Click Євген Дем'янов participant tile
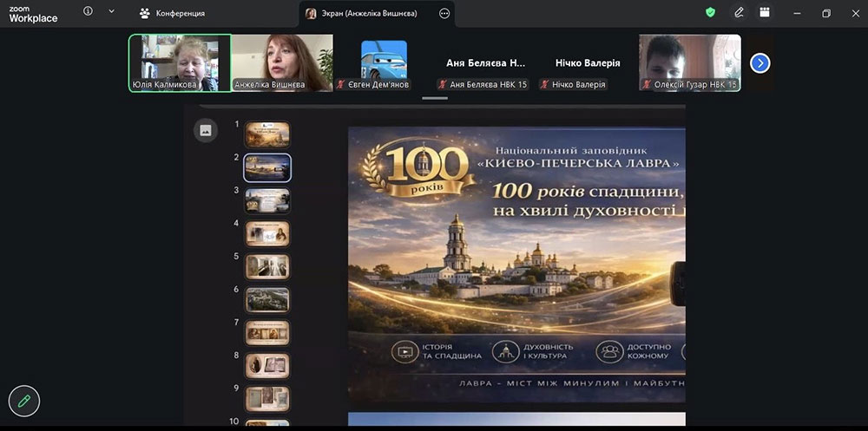This screenshot has width=868, height=431. click(x=384, y=62)
